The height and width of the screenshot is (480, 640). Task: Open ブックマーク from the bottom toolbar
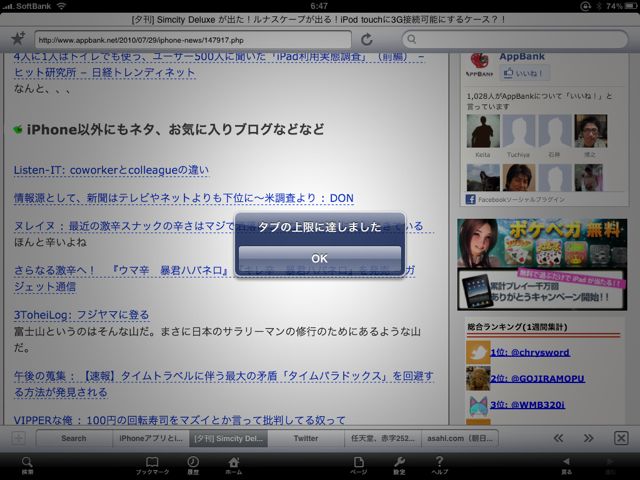tap(152, 465)
